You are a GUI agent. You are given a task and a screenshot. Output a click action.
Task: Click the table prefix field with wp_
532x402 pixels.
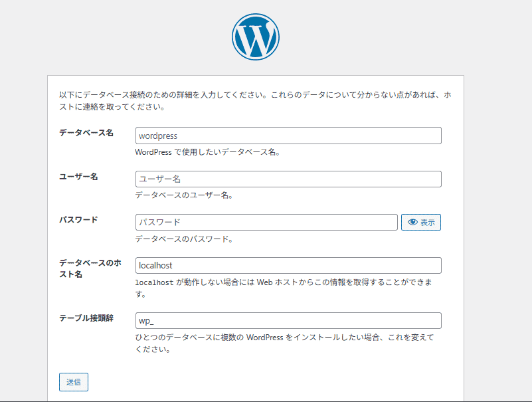[x=288, y=321]
